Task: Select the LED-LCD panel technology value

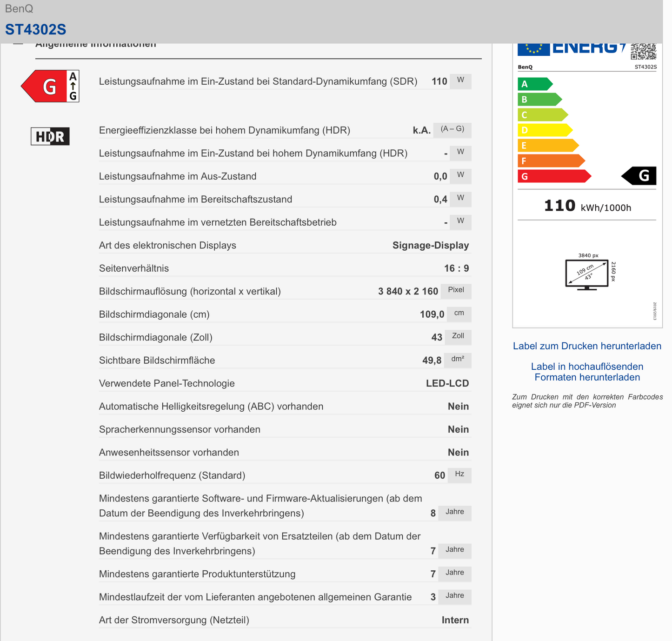Action: tap(447, 383)
